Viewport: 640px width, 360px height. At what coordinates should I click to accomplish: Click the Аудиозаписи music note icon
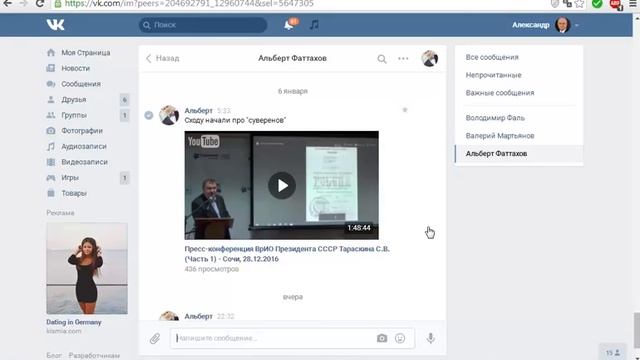(x=51, y=146)
